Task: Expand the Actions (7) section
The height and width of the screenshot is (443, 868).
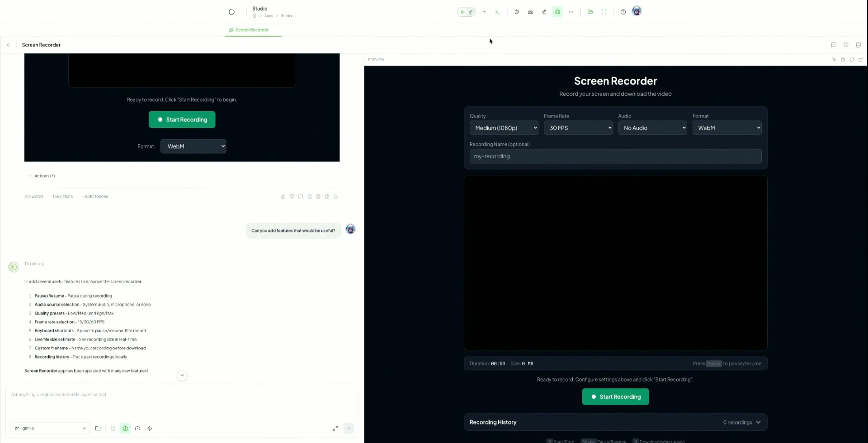Action: tap(44, 176)
